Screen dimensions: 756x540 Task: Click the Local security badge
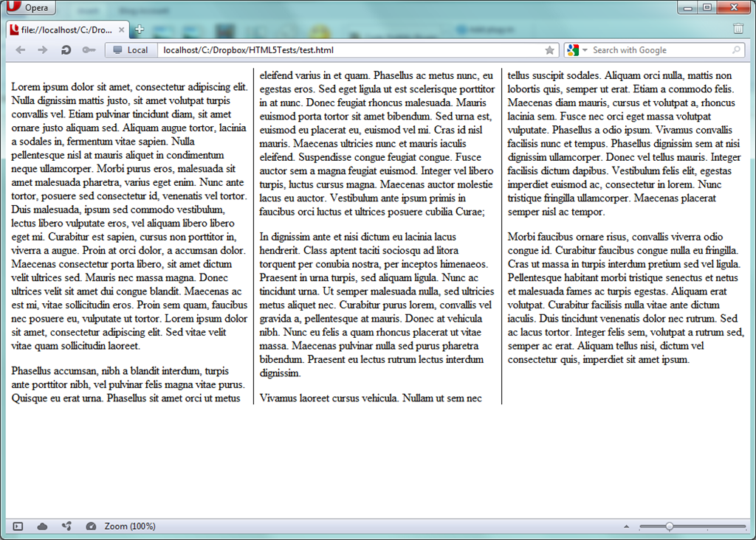[x=130, y=50]
